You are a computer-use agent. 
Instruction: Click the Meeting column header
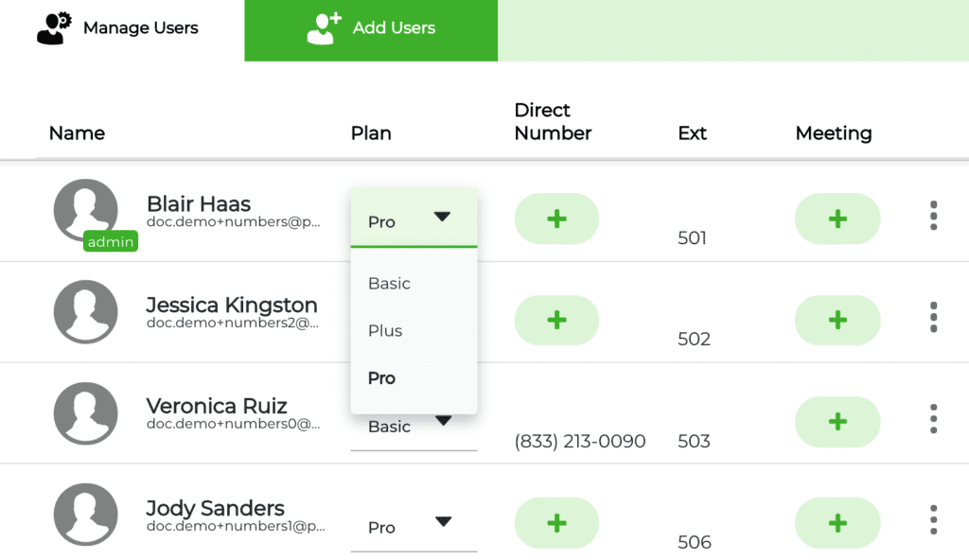pyautogui.click(x=834, y=133)
